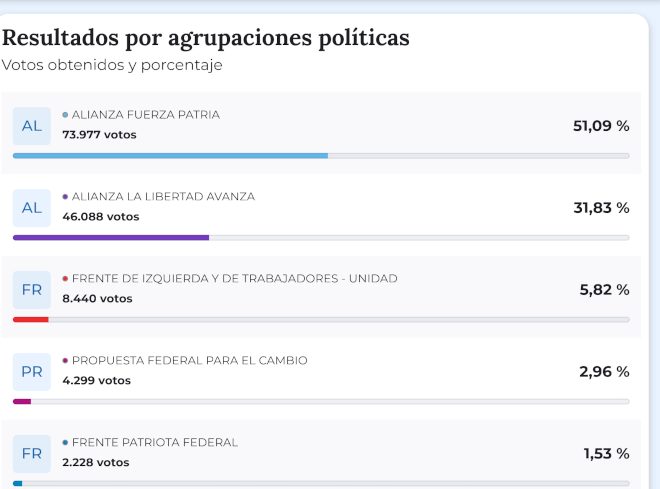Click the 51,09 % percentage value
The height and width of the screenshot is (489, 660).
[x=600, y=126]
